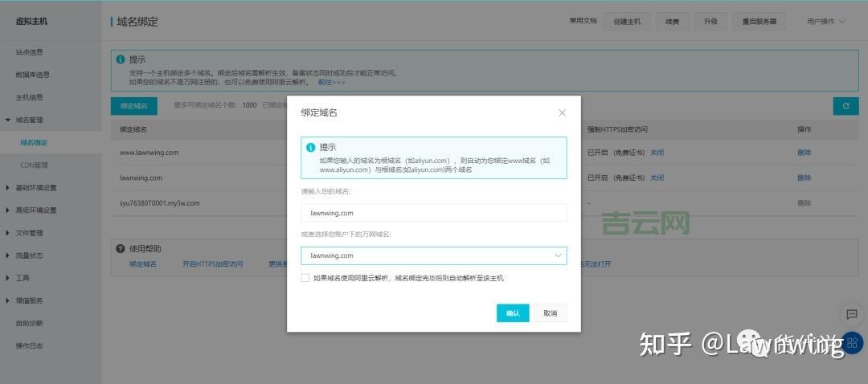Click the syu7638070001.my3w.com table cell
Screen dimensions: 868x384
pyautogui.click(x=159, y=203)
